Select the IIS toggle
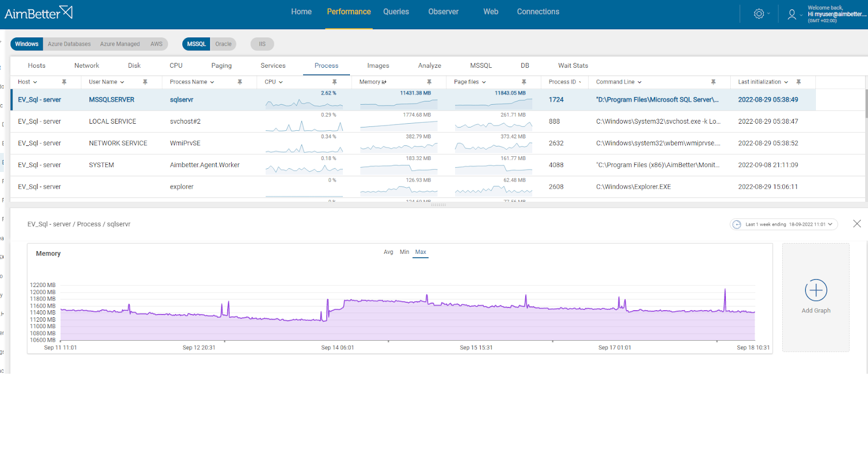Viewport: 868px width, 460px height. (x=262, y=44)
